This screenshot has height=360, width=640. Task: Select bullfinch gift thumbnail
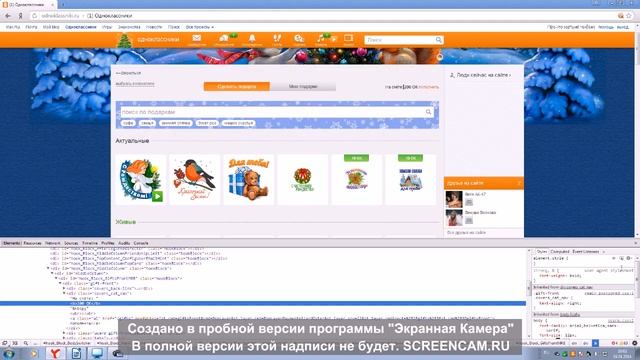click(195, 180)
